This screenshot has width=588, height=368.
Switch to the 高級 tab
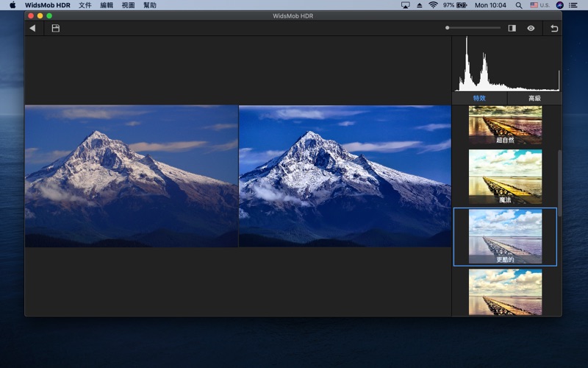tap(534, 98)
